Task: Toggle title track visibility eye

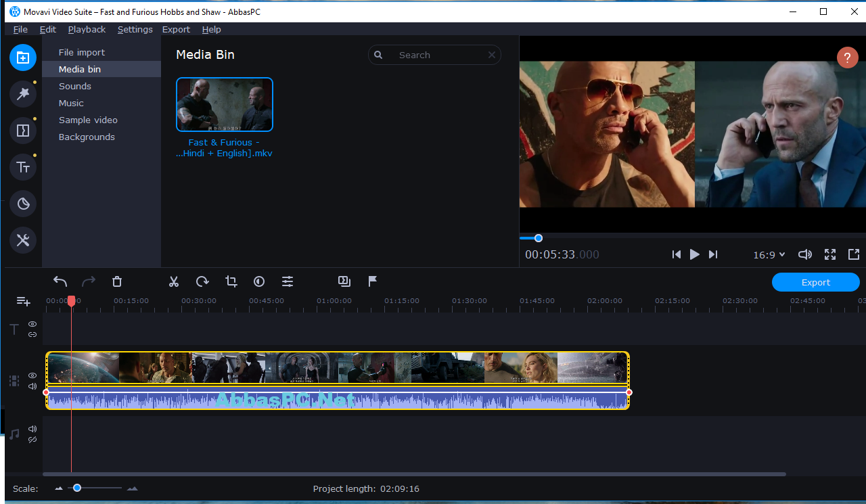Action: click(x=32, y=324)
